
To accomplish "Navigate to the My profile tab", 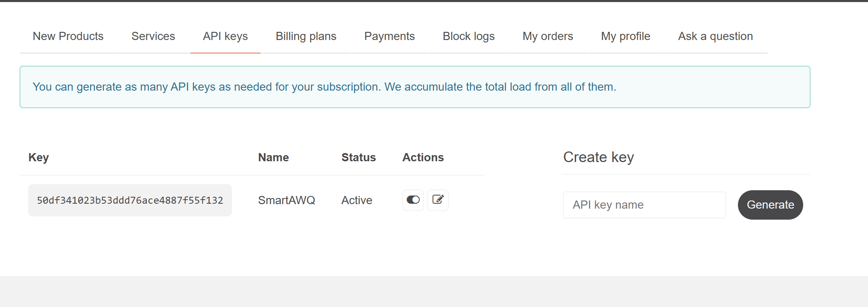I will (625, 36).
